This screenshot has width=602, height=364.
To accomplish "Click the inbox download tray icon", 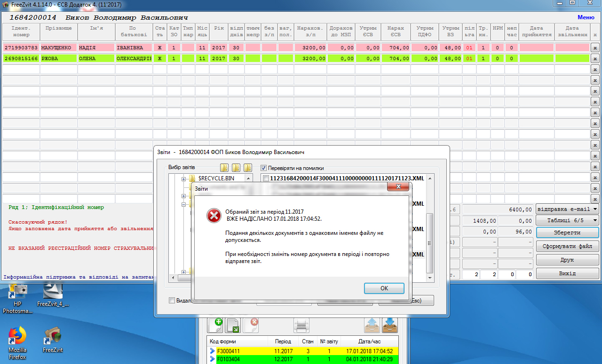I will 390,325.
